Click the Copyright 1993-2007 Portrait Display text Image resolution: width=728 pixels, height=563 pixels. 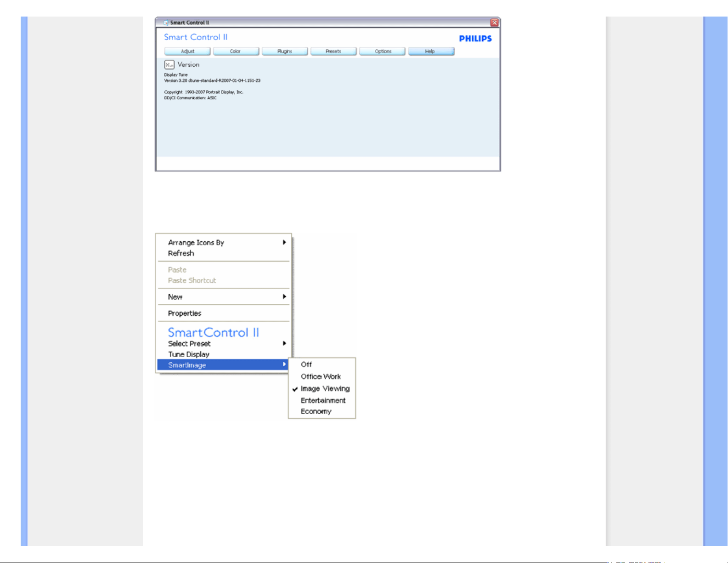tap(204, 92)
